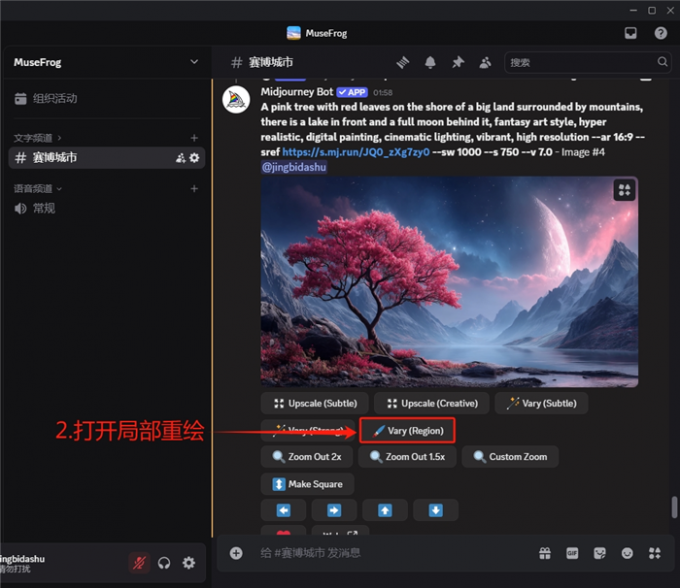
Task: Click Make Square button
Action: [x=307, y=484]
